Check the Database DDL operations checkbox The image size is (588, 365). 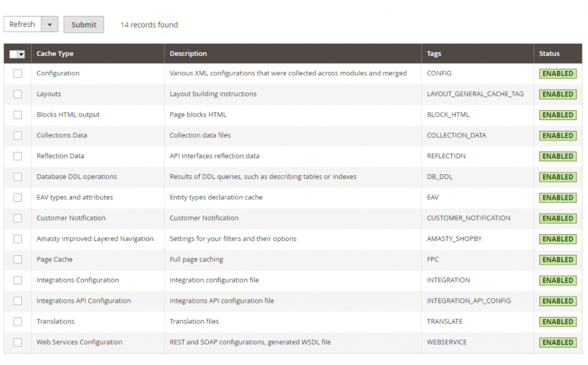click(18, 177)
